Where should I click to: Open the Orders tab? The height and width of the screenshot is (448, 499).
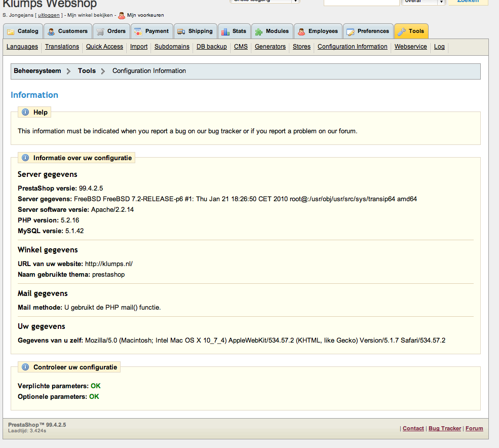pos(111,31)
